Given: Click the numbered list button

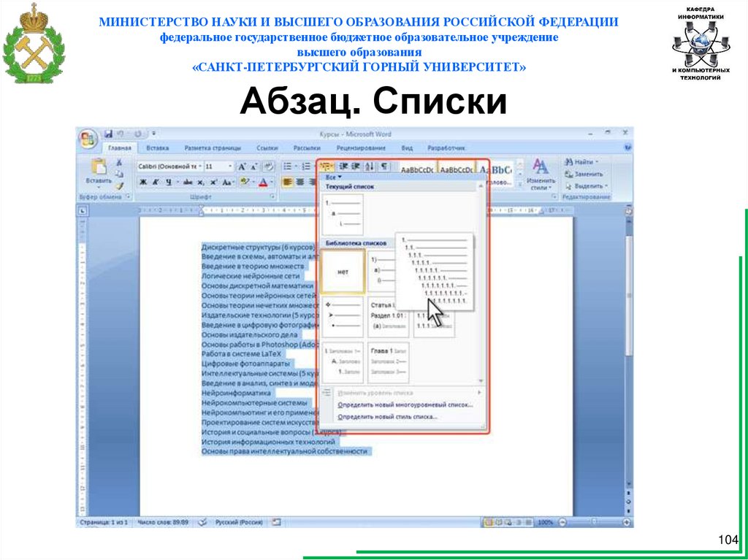Looking at the screenshot, I should [x=307, y=166].
